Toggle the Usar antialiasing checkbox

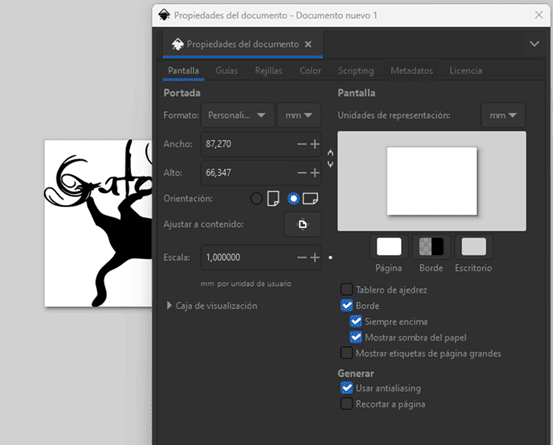click(346, 388)
